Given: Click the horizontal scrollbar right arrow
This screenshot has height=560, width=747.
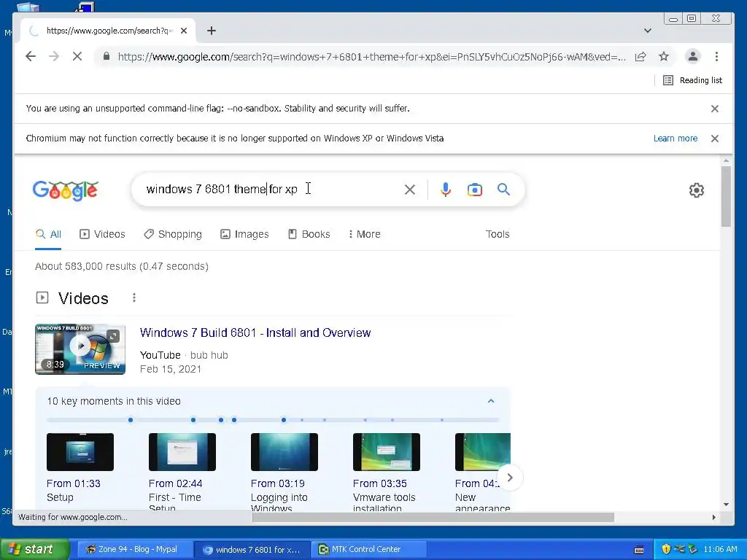Looking at the screenshot, I should point(713,517).
